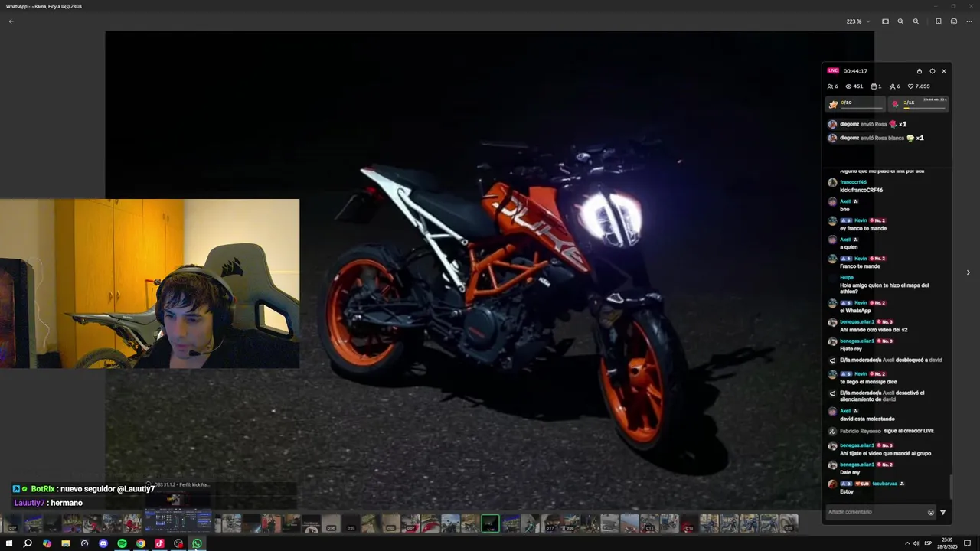Viewport: 980px width, 551px height.
Task: Open Fabricio Reynoso's profile
Action: (x=860, y=431)
